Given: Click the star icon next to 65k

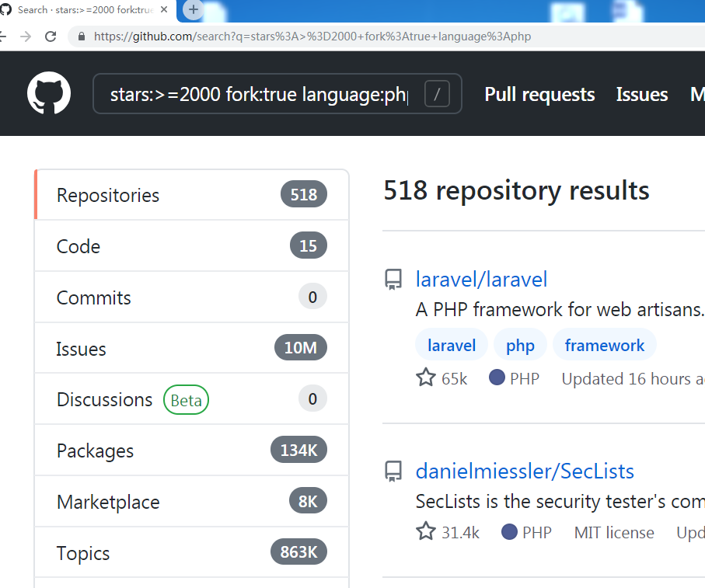Looking at the screenshot, I should [426, 378].
